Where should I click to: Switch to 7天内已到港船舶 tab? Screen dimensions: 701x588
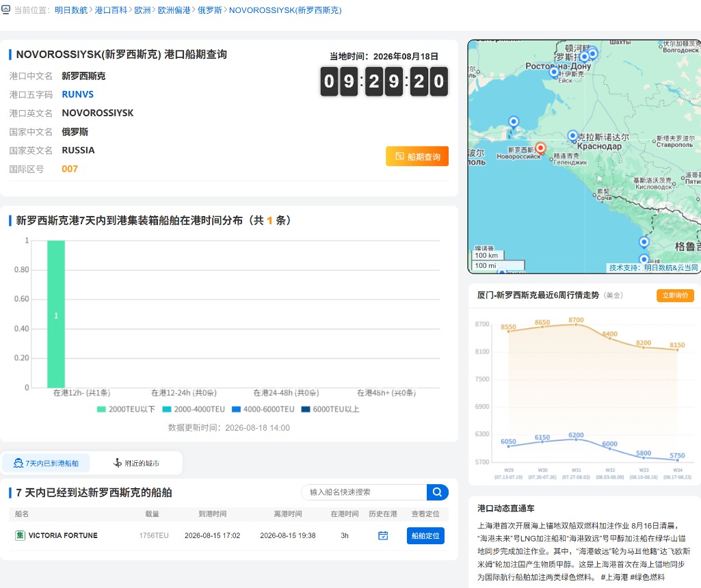click(x=46, y=464)
